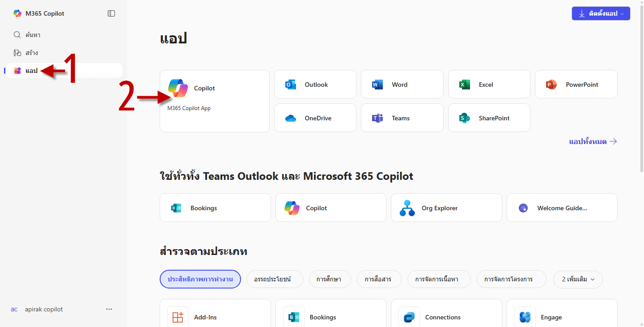Click the Add-Ins icon
This screenshot has height=327, width=644.
click(x=178, y=317)
